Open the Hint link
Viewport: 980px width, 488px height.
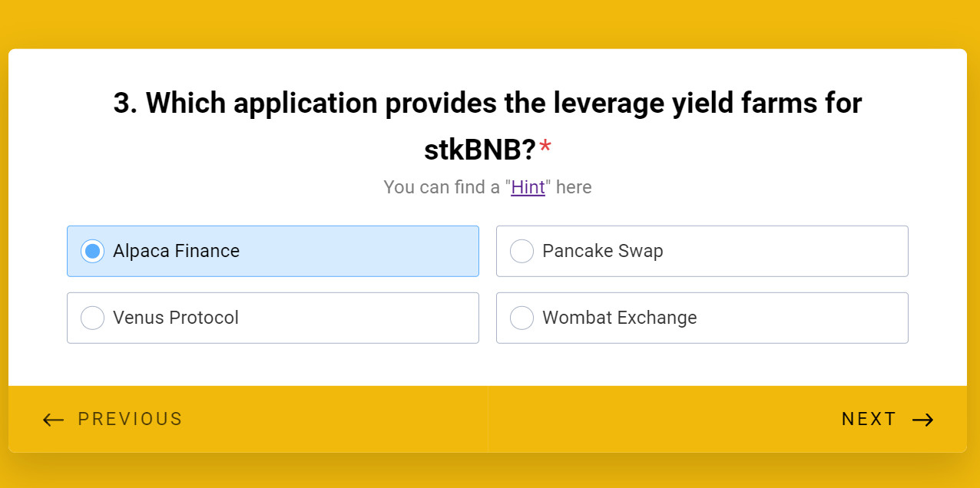[528, 187]
